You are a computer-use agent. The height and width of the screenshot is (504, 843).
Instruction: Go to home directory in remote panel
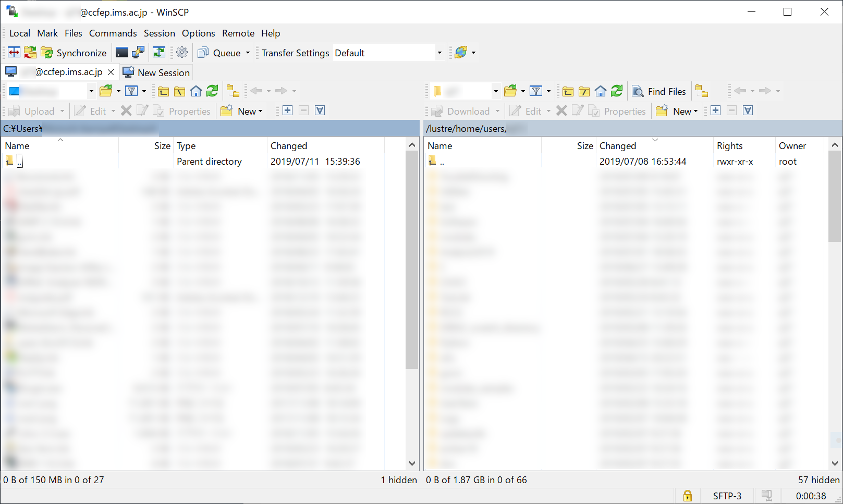[601, 91]
